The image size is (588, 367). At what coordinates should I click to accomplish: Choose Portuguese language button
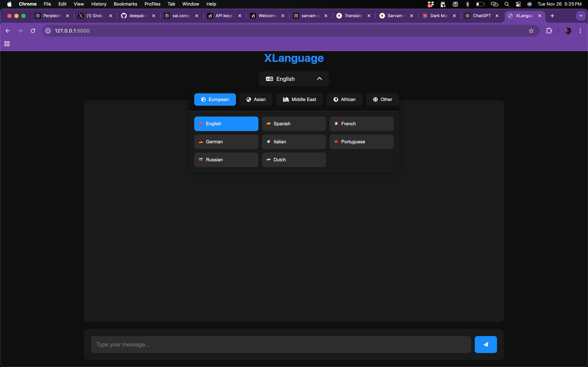[x=361, y=142]
